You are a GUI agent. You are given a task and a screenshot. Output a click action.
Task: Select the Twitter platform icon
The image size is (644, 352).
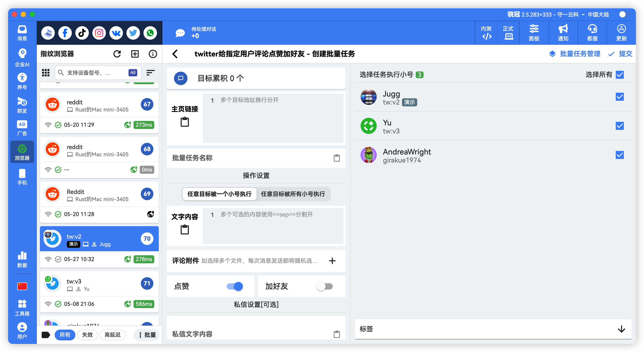[133, 33]
